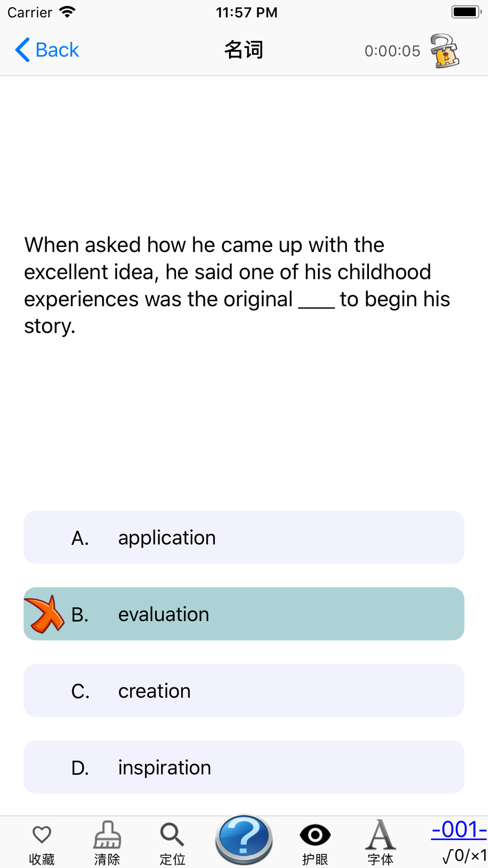Select answer B. evaluation
The height and width of the screenshot is (868, 488).
click(x=244, y=614)
